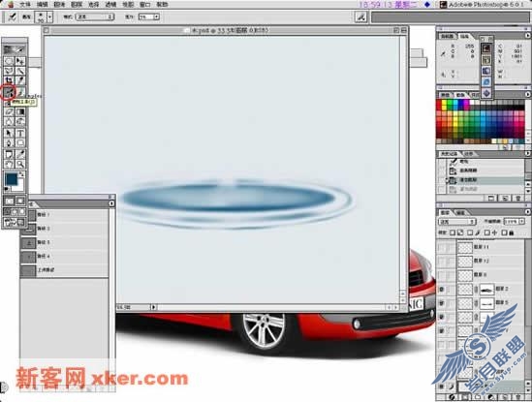532x402 pixels.
Task: Select the Type tool
Action: pos(20,133)
